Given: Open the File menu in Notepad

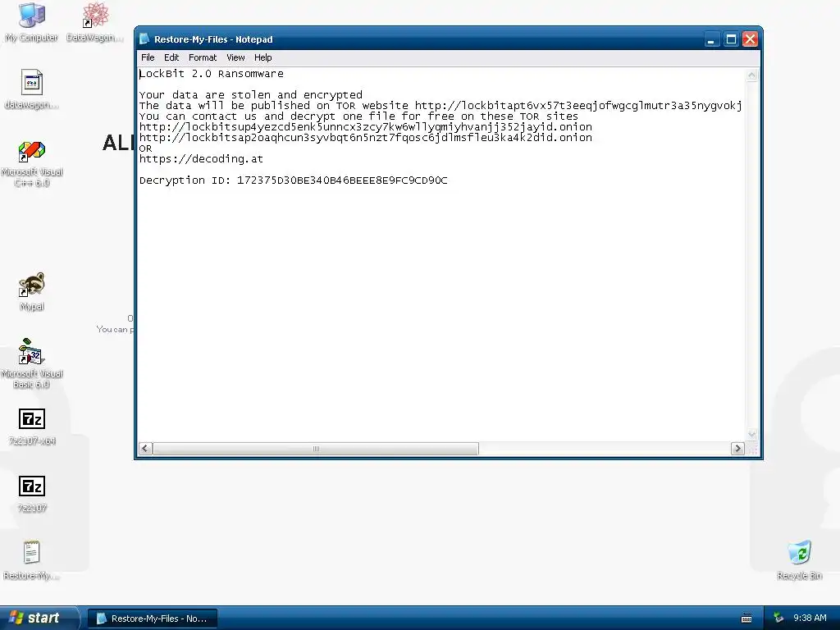Looking at the screenshot, I should pos(148,57).
